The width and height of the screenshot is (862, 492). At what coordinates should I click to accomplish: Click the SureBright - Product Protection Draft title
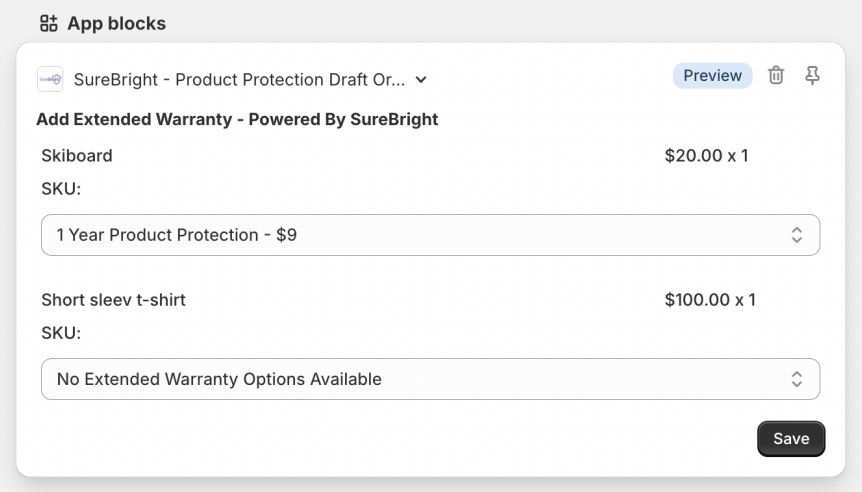240,80
